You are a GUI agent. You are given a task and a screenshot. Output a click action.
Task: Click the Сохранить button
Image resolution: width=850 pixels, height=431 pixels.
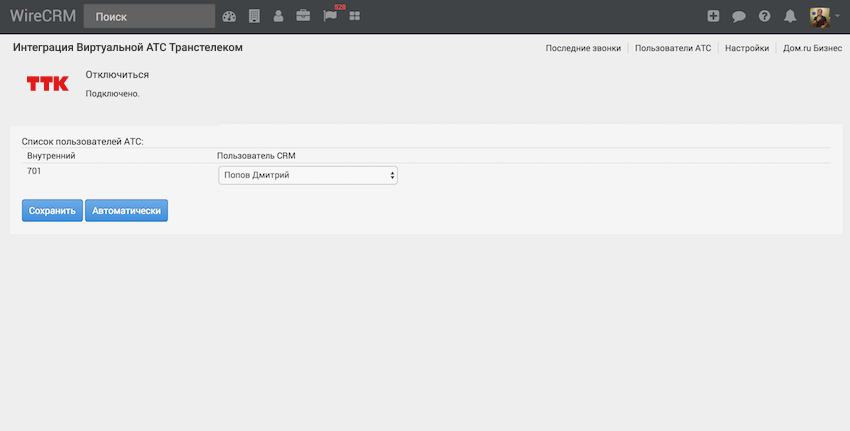52,211
